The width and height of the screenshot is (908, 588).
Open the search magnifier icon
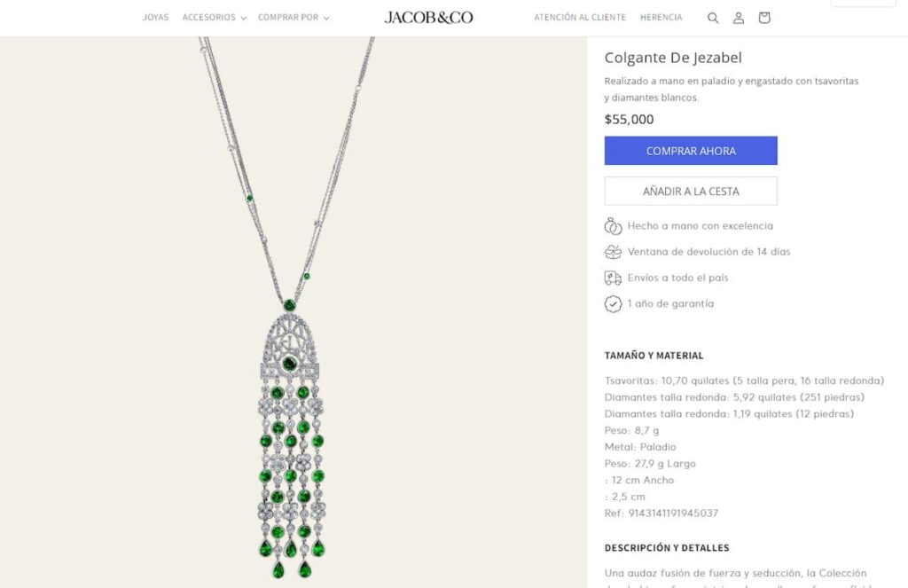(x=713, y=18)
